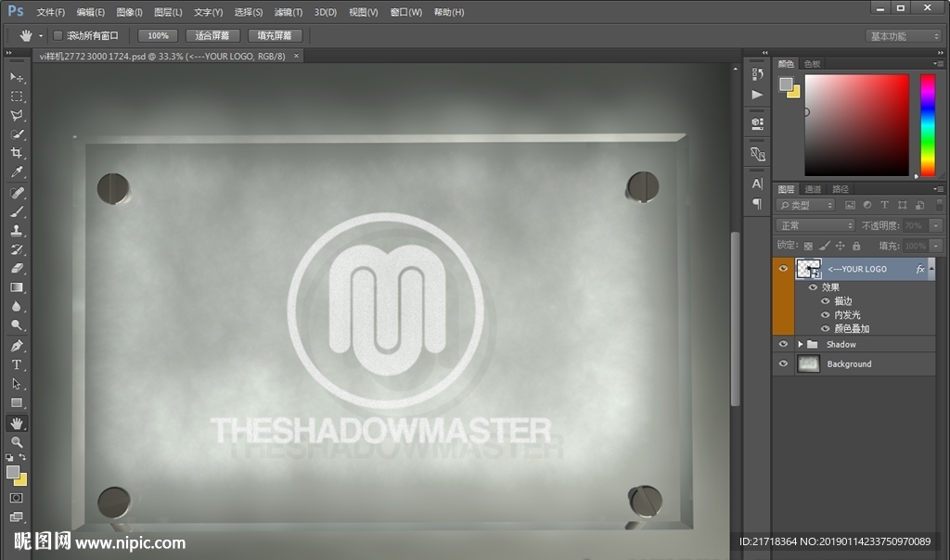950x560 pixels.
Task: Select the Eyedropper tool
Action: tap(17, 172)
